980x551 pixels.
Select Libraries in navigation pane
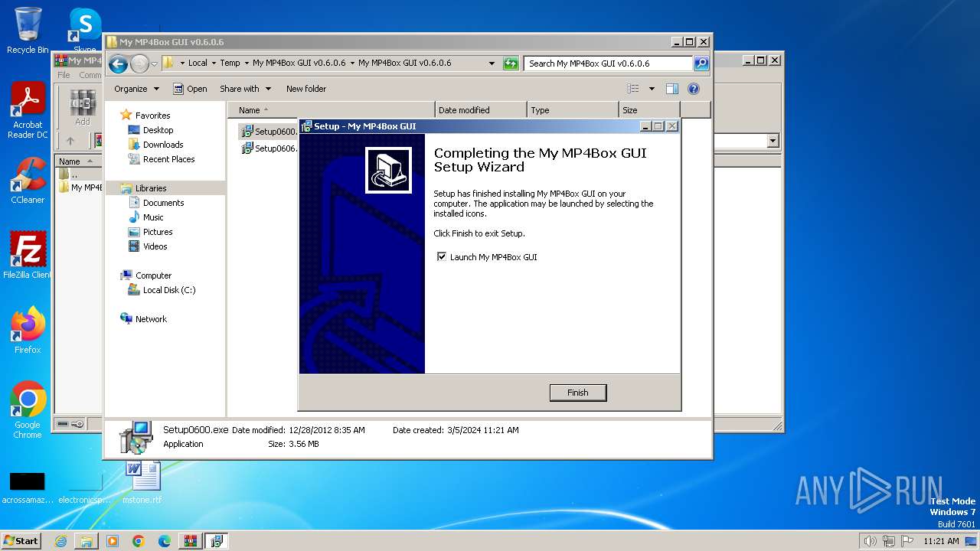151,188
